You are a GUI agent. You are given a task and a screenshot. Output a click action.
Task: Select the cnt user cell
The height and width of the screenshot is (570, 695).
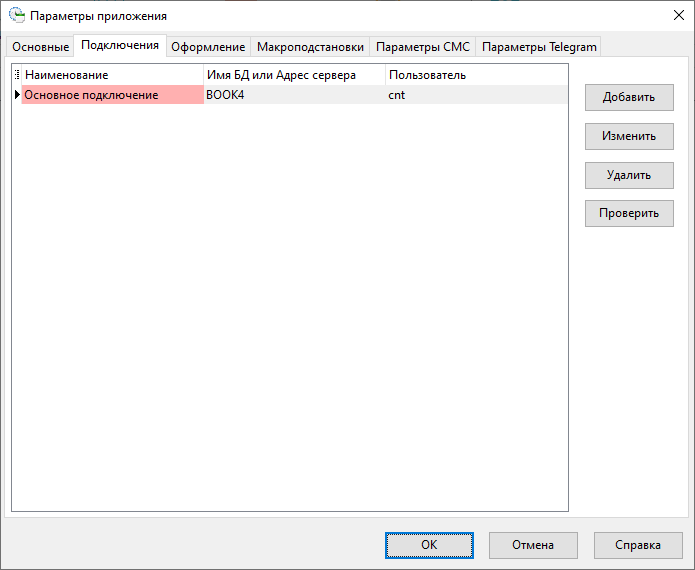point(476,95)
